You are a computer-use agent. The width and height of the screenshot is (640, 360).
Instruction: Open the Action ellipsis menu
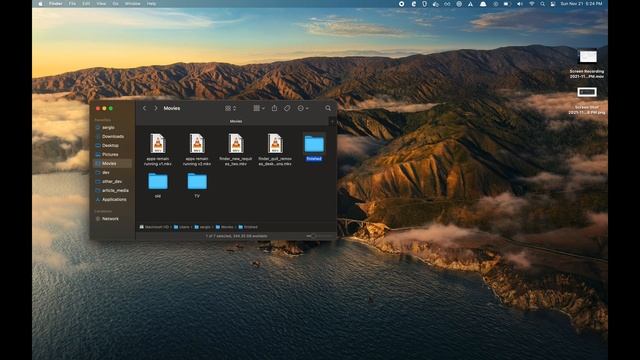[x=303, y=108]
